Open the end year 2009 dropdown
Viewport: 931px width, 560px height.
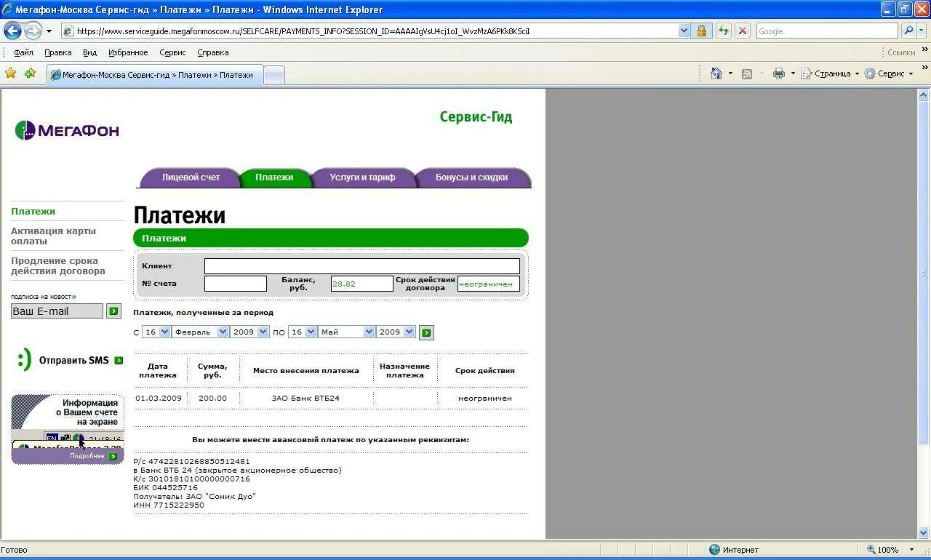point(396,332)
